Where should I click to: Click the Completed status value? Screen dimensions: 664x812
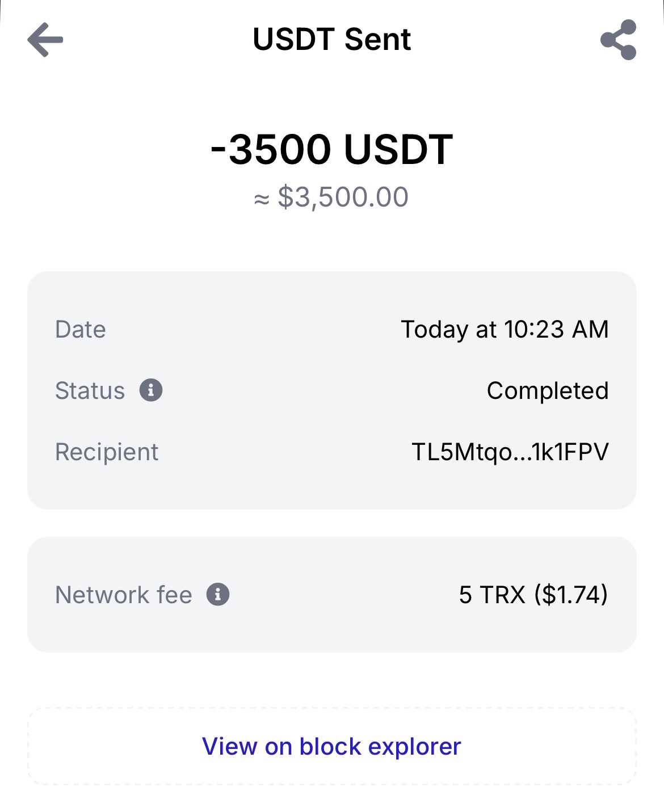(547, 391)
